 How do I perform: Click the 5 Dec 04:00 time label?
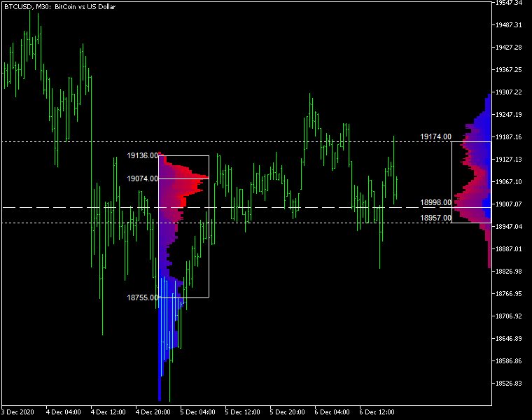pos(198,412)
